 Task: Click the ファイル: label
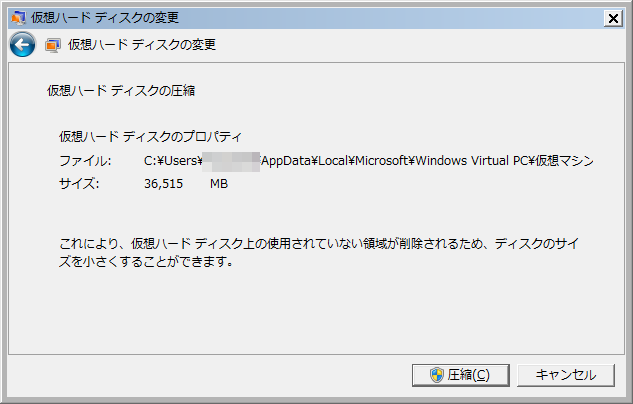(x=85, y=161)
